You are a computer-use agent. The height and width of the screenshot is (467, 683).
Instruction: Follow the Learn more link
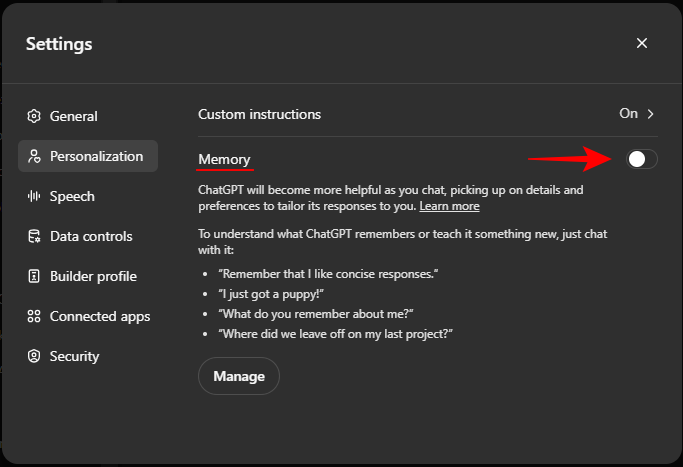tap(449, 206)
